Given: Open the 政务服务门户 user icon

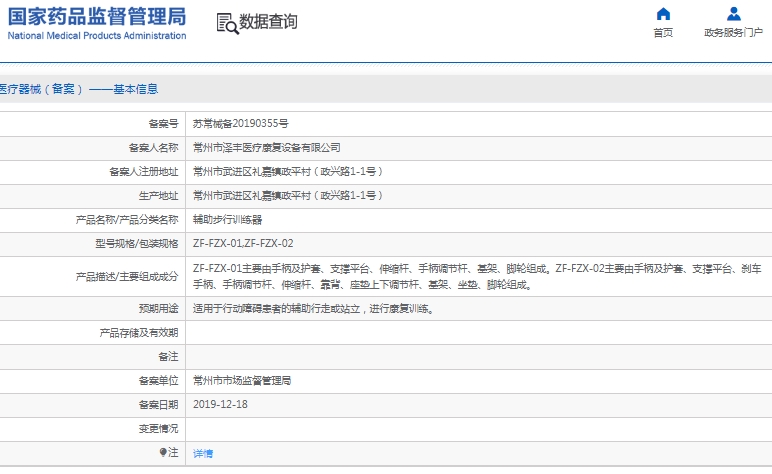Looking at the screenshot, I should click(x=734, y=14).
